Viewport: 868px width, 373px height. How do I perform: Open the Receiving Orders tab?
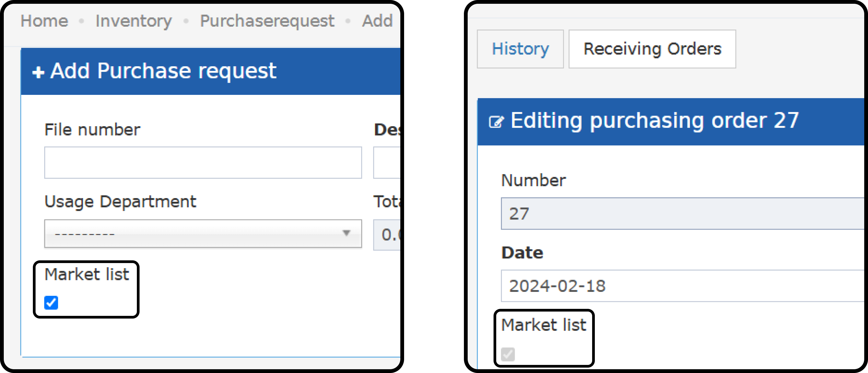click(652, 49)
